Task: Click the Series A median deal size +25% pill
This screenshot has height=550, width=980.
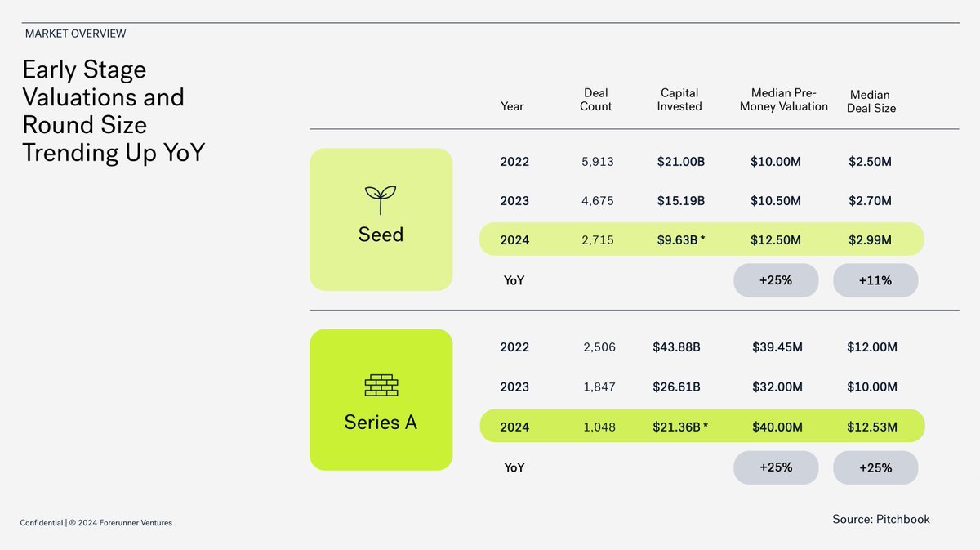Action: pyautogui.click(x=875, y=467)
